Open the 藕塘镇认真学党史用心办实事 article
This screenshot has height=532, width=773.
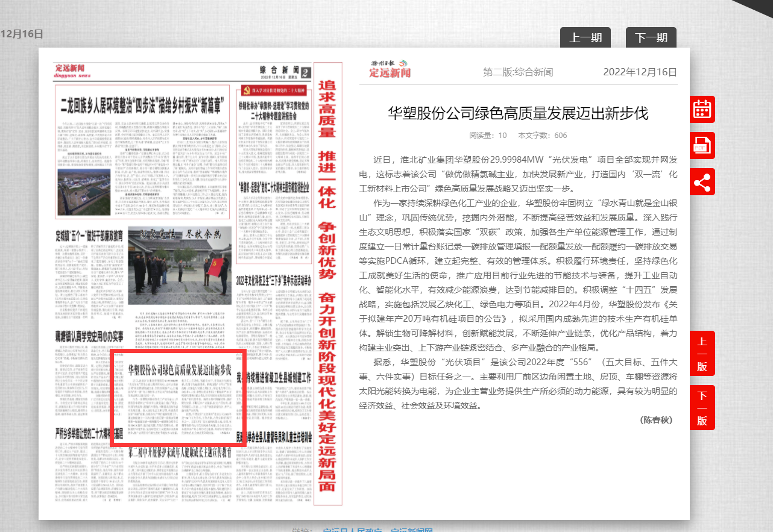click(89, 336)
